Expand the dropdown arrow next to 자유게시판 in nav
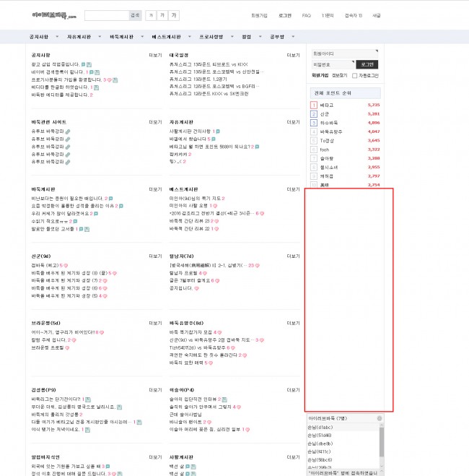This screenshot has height=476, width=469. 100,37
